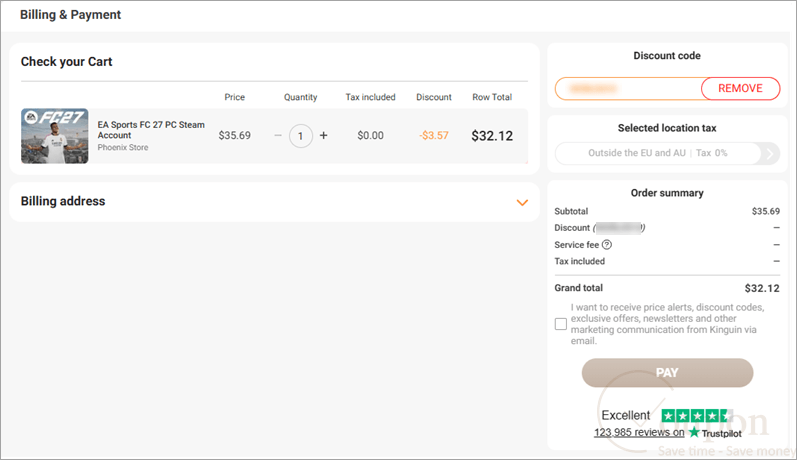Screen dimensions: 797x460
Task: Click the Excellent rating label
Action: [x=626, y=415]
